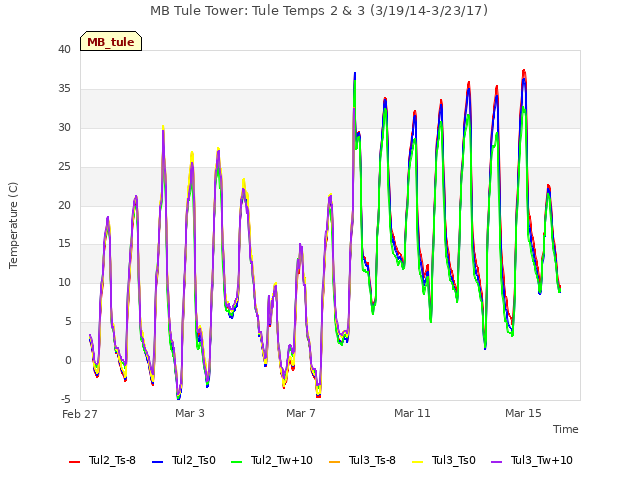Click the Mar 15 x-axis tick label

[523, 413]
